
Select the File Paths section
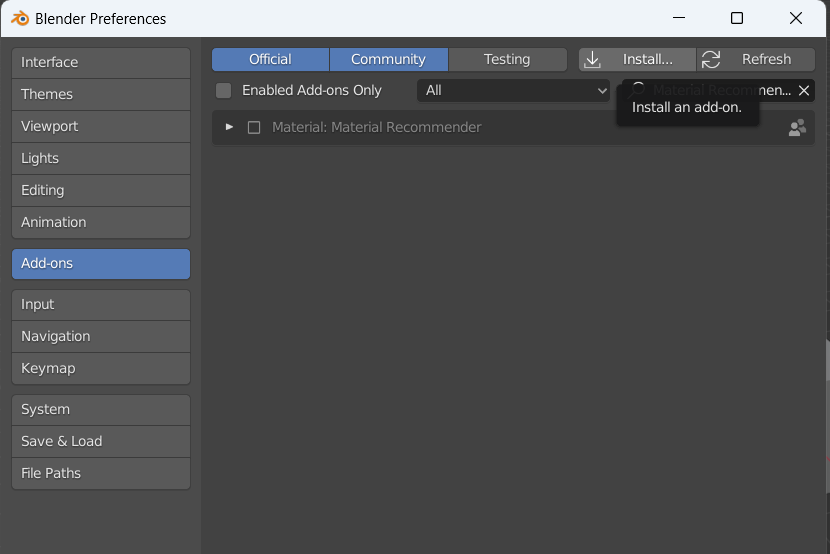[101, 474]
